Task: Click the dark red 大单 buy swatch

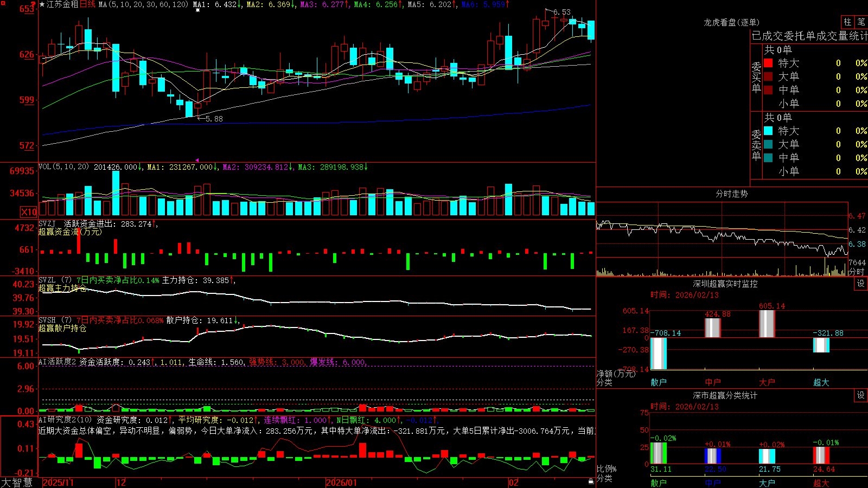Action: pyautogui.click(x=768, y=76)
